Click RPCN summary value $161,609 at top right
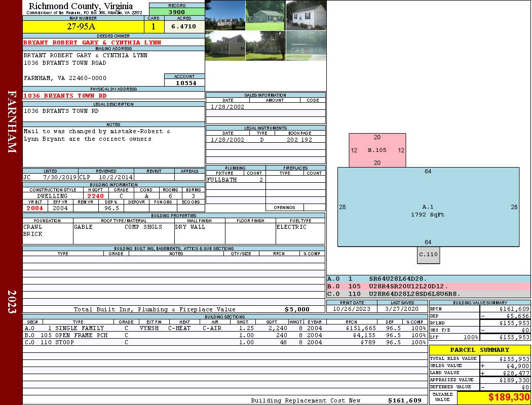The height and width of the screenshot is (405, 532). (514, 309)
